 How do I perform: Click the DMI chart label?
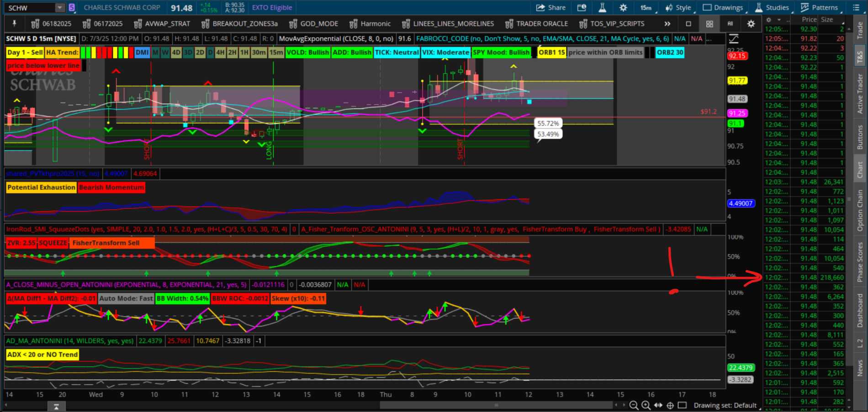[142, 53]
